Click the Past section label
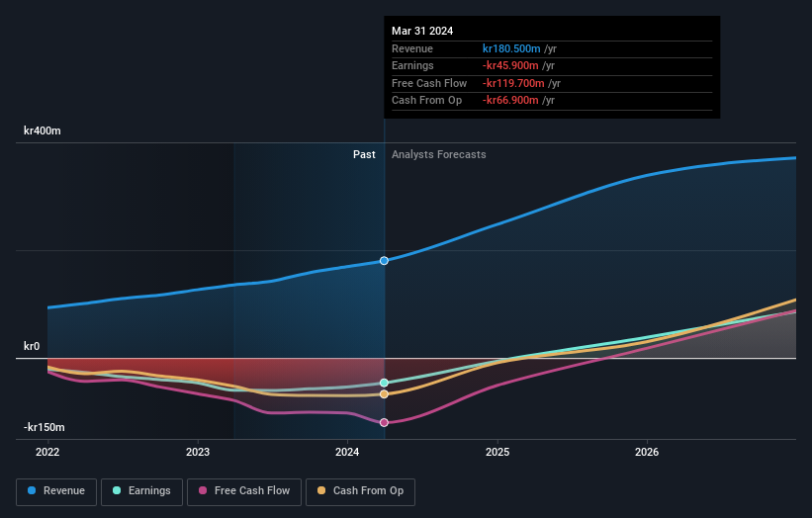Image resolution: width=812 pixels, height=518 pixels. (x=364, y=155)
